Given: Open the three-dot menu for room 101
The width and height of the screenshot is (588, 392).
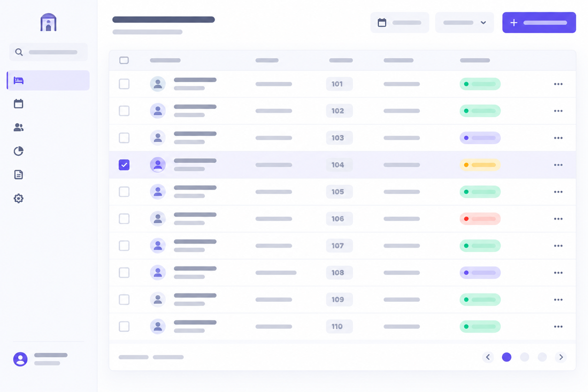Looking at the screenshot, I should click(x=558, y=84).
